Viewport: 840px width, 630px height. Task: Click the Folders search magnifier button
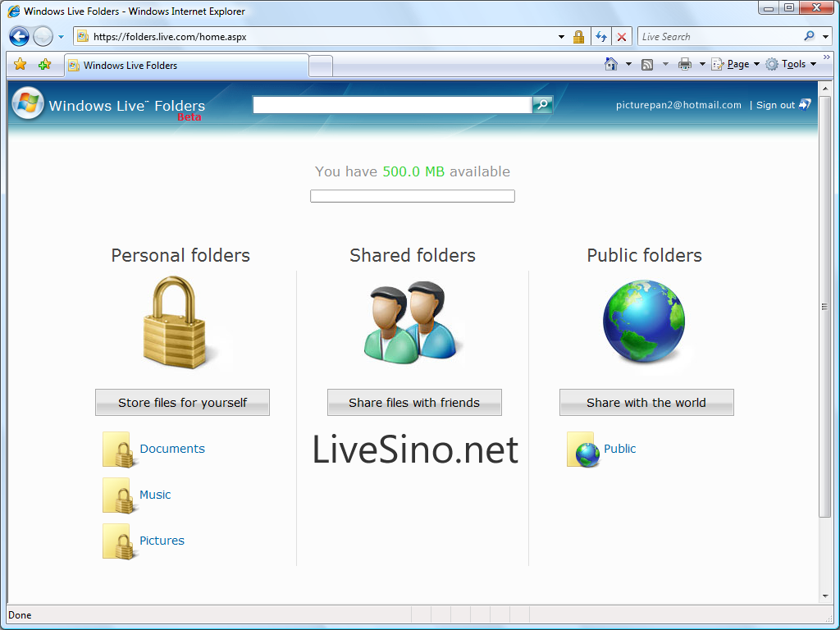tap(543, 104)
